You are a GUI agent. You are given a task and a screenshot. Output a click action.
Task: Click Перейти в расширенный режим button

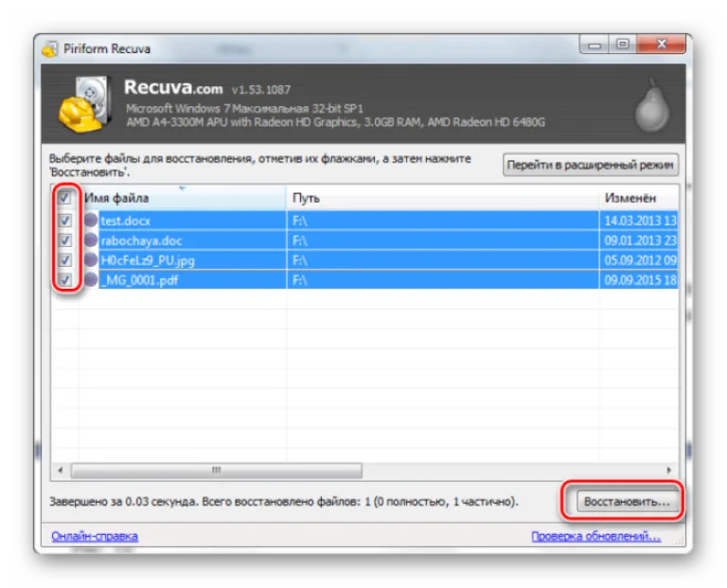pos(591,165)
